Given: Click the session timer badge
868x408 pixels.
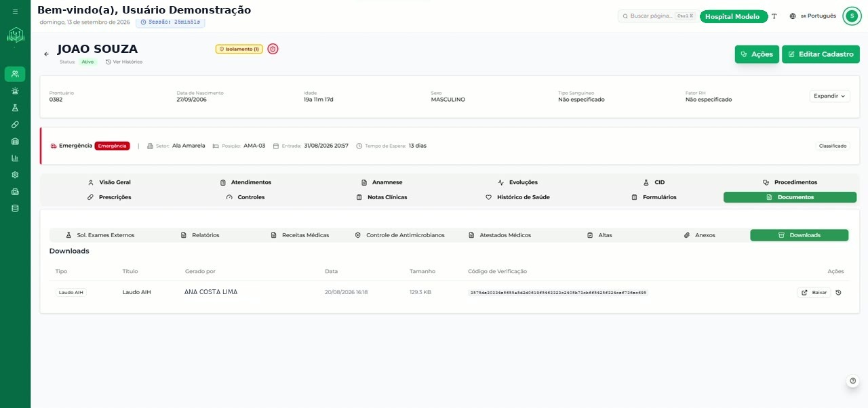Looking at the screenshot, I should click(x=170, y=22).
